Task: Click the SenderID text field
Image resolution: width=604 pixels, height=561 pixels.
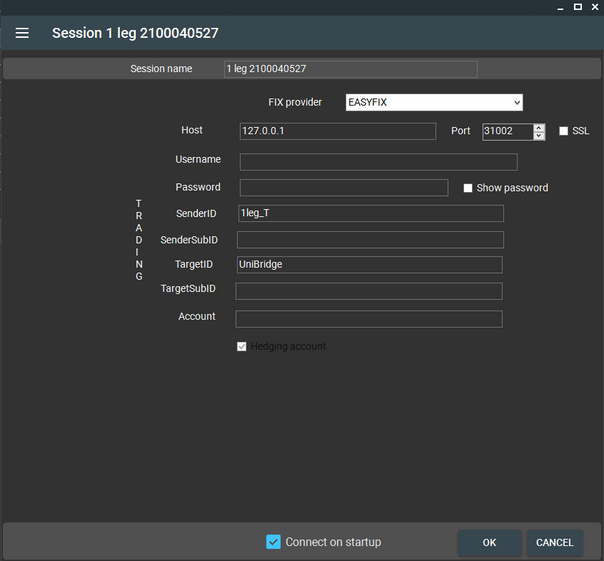Action: [369, 213]
